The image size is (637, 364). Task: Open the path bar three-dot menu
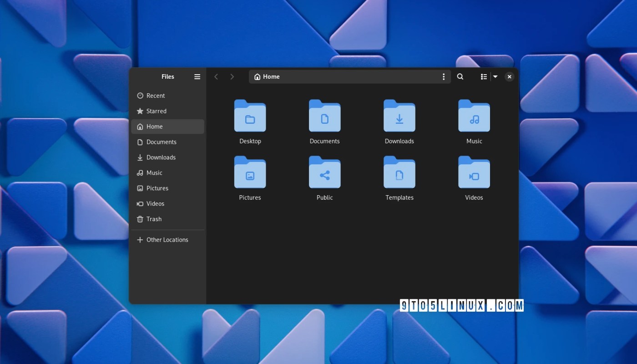pos(444,77)
